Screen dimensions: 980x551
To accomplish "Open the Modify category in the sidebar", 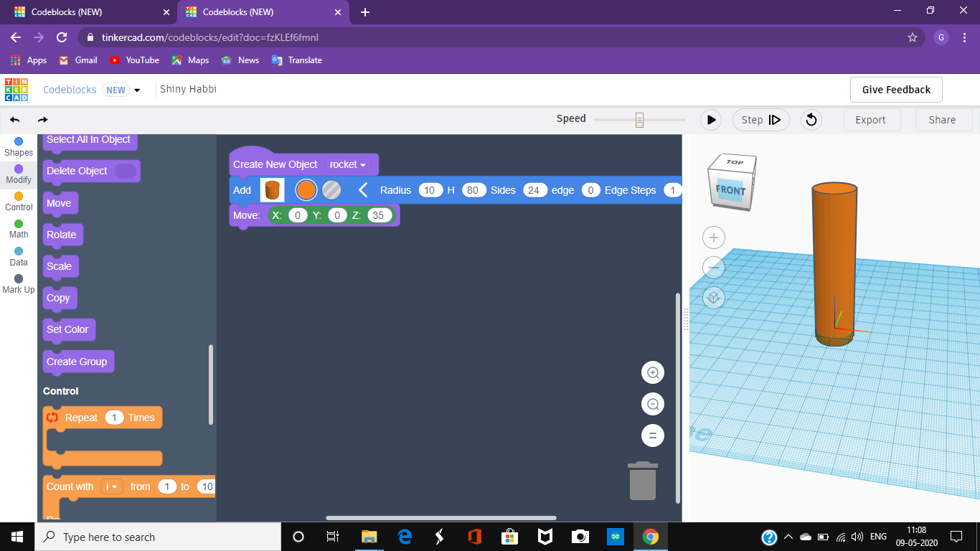I will (x=18, y=172).
